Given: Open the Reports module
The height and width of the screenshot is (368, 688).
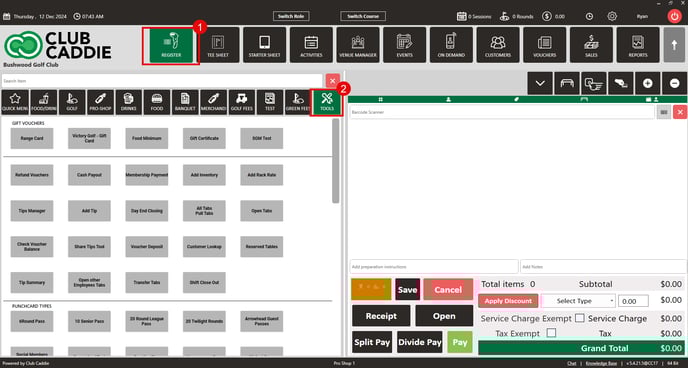Looking at the screenshot, I should [638, 45].
